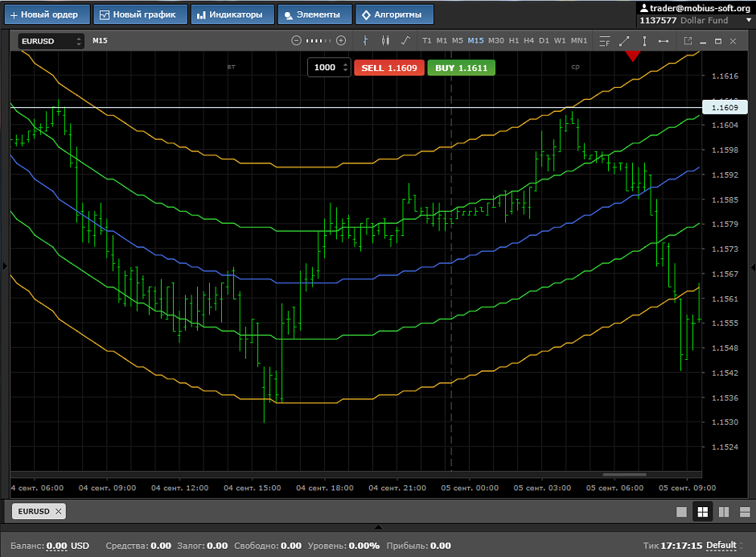This screenshot has width=756, height=557.
Task: Switch to candlestick chart type
Action: coord(385,40)
